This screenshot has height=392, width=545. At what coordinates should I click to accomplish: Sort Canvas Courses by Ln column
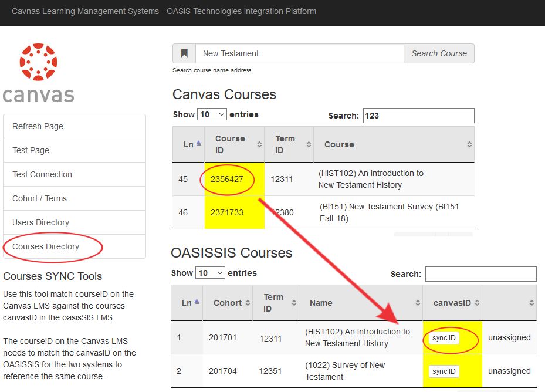click(x=188, y=144)
